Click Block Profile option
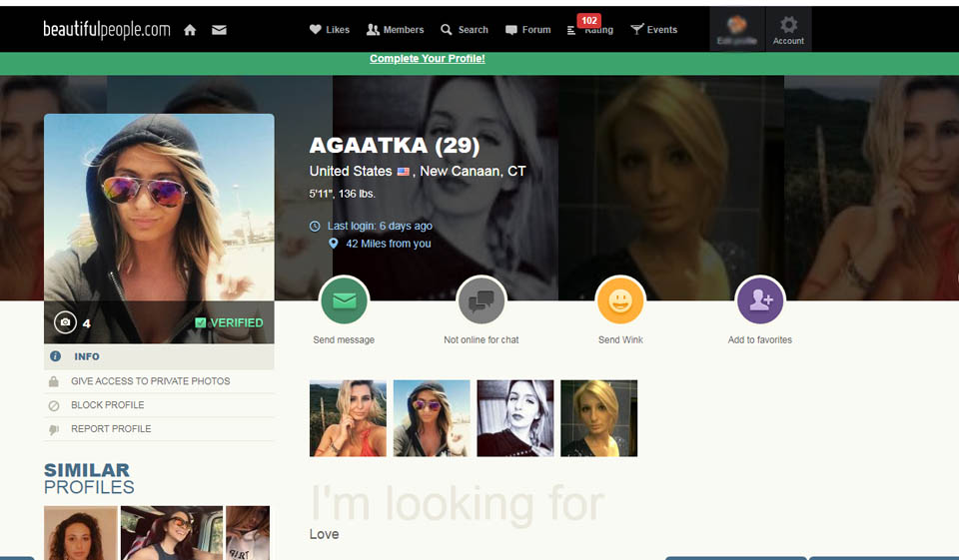Image resolution: width=959 pixels, height=560 pixels. tap(107, 405)
